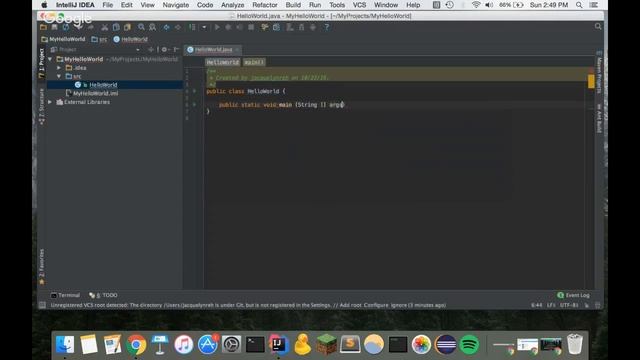Image resolution: width=640 pixels, height=360 pixels.
Task: Toggle the 2: Favorites side tab
Action: [42, 267]
